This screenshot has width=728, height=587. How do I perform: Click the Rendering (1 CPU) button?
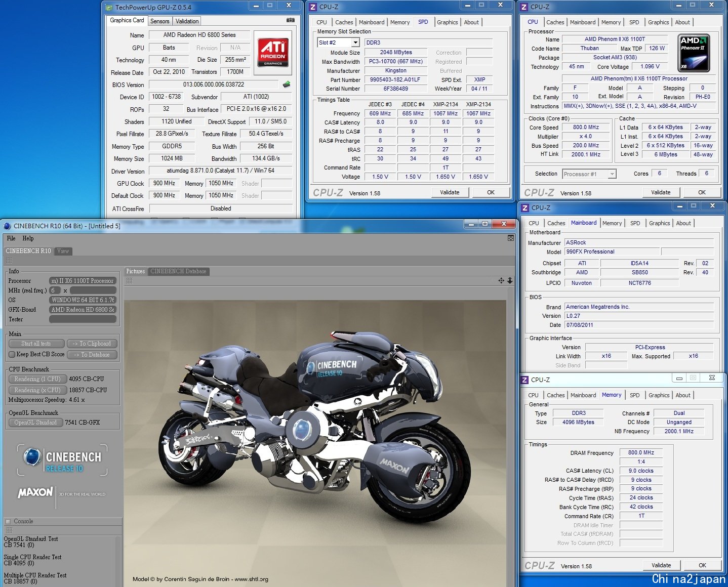tap(37, 379)
